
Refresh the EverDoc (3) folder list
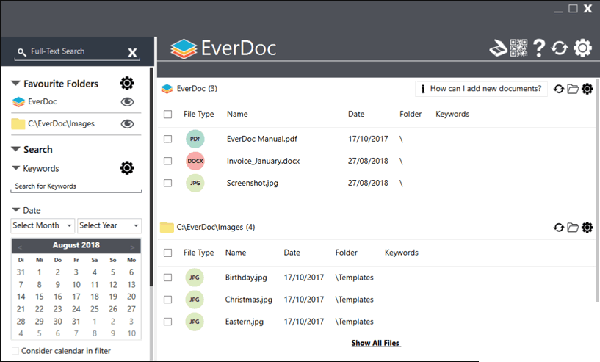click(559, 89)
